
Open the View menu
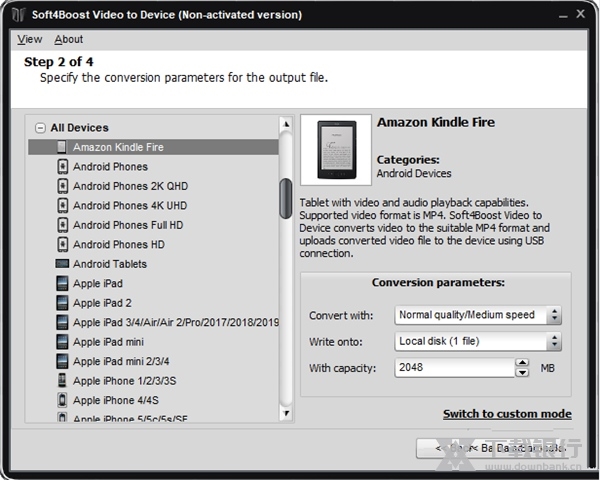click(30, 39)
